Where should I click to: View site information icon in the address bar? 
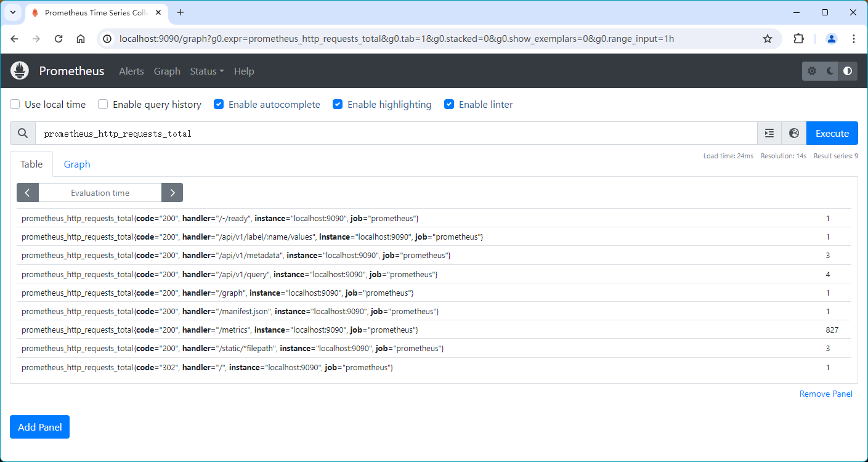click(108, 39)
